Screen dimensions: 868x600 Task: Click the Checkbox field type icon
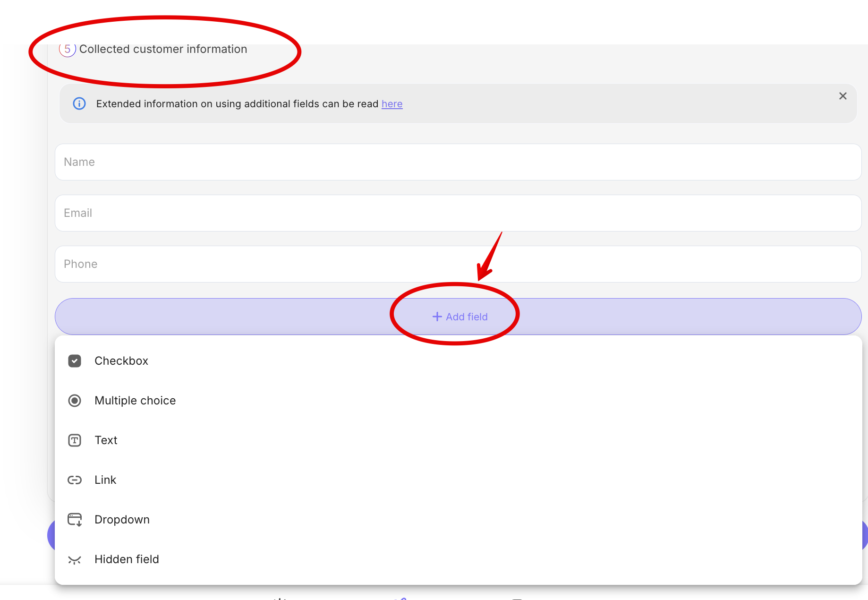(x=75, y=361)
